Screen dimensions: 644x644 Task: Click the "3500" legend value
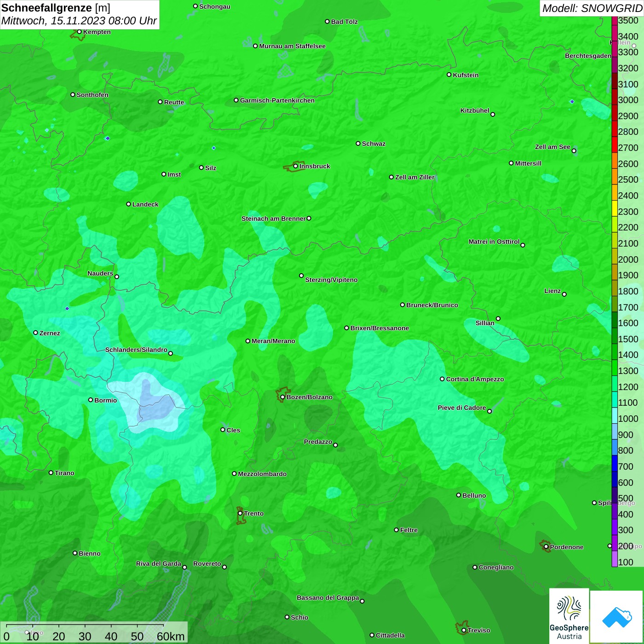tap(628, 20)
